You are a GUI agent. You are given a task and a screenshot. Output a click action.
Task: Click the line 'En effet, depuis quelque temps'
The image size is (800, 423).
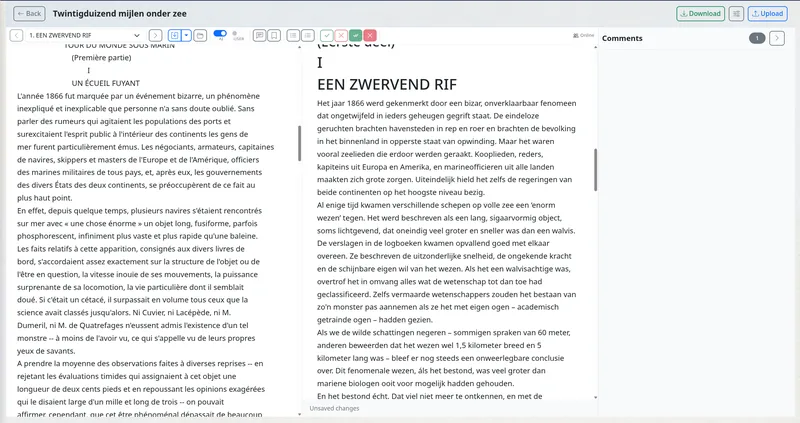139,211
